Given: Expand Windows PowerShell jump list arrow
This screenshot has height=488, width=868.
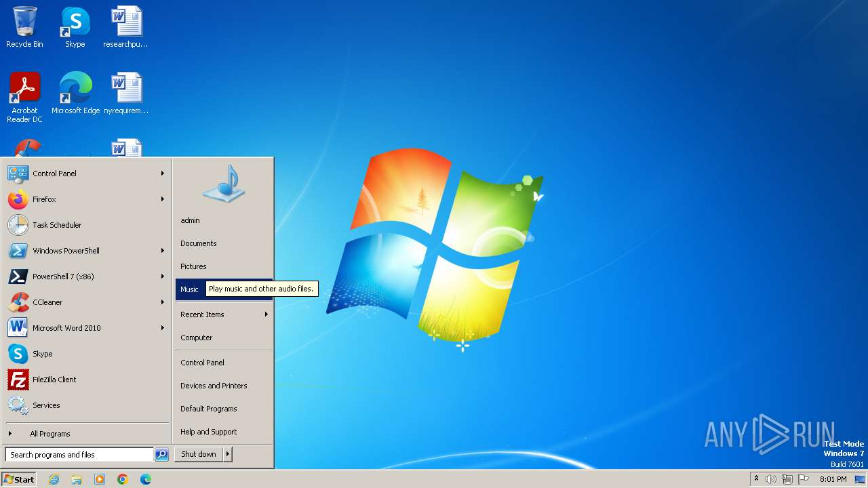Looking at the screenshot, I should tap(163, 251).
